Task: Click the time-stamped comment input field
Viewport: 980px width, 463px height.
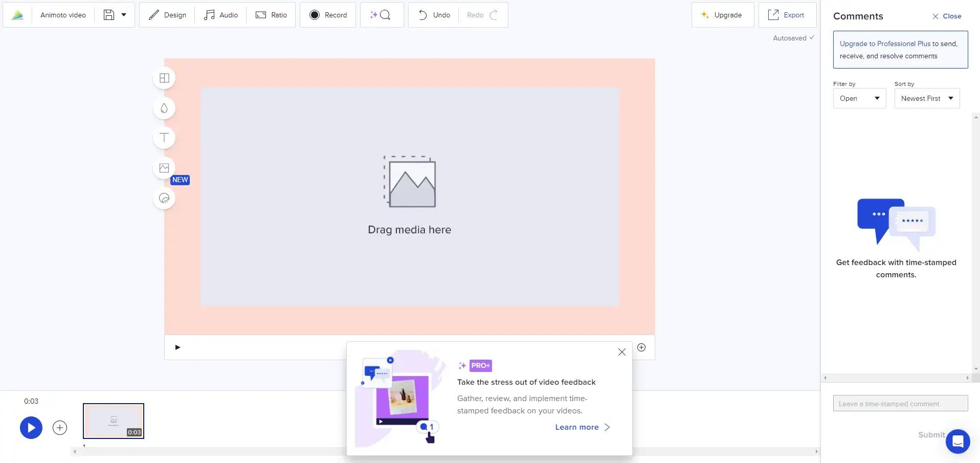Action: pyautogui.click(x=900, y=404)
